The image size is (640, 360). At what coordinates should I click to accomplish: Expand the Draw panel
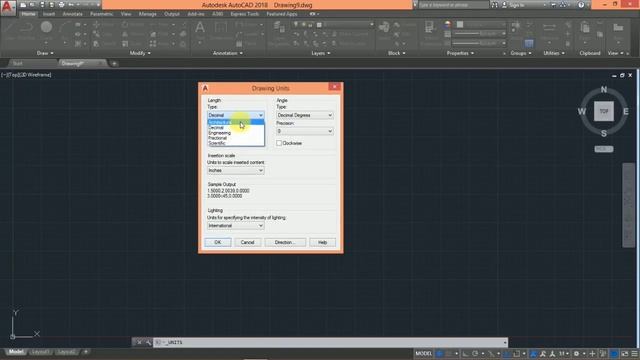click(45, 53)
